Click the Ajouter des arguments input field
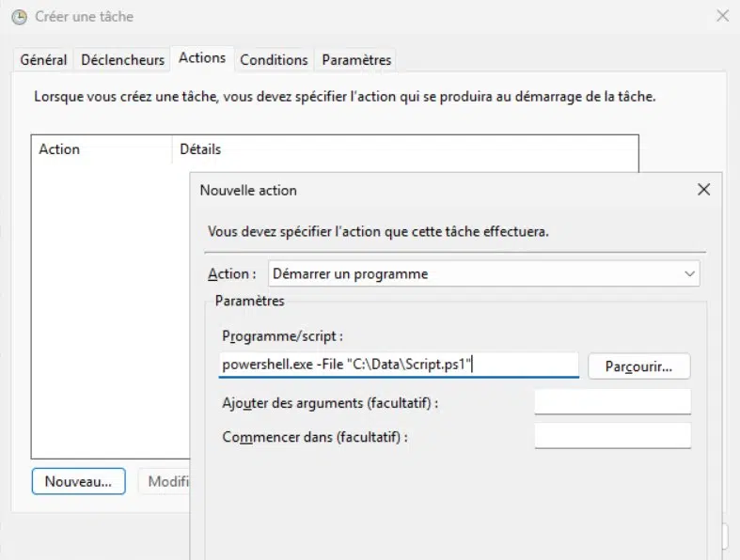The image size is (740, 560). click(612, 402)
